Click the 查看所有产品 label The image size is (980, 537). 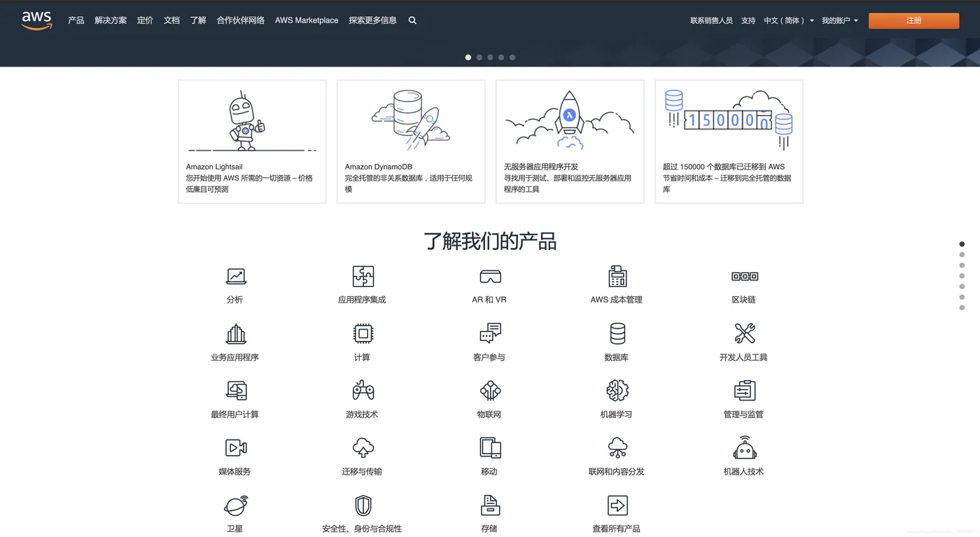[x=617, y=529]
